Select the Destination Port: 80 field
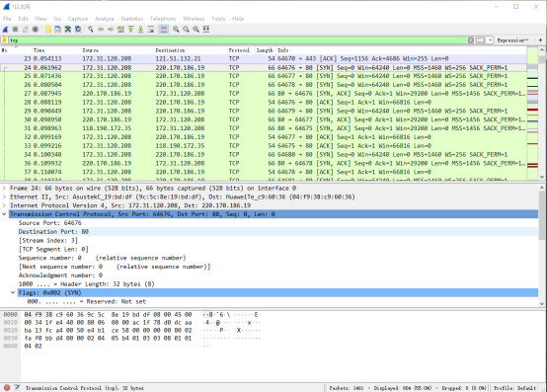 pyautogui.click(x=53, y=232)
